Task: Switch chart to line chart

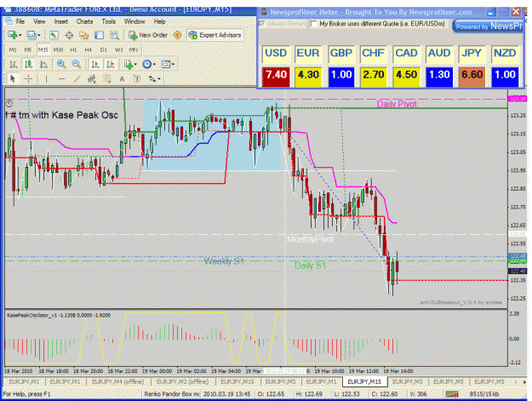Action: [43, 64]
